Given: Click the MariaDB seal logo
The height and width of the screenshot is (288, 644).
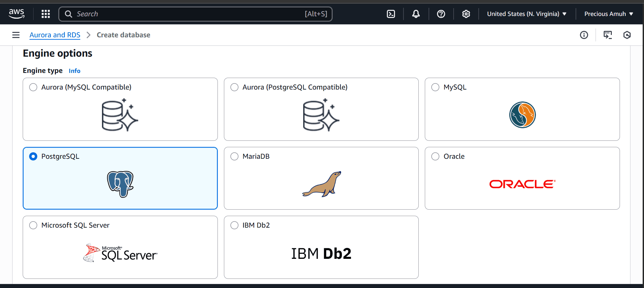Looking at the screenshot, I should 321,184.
